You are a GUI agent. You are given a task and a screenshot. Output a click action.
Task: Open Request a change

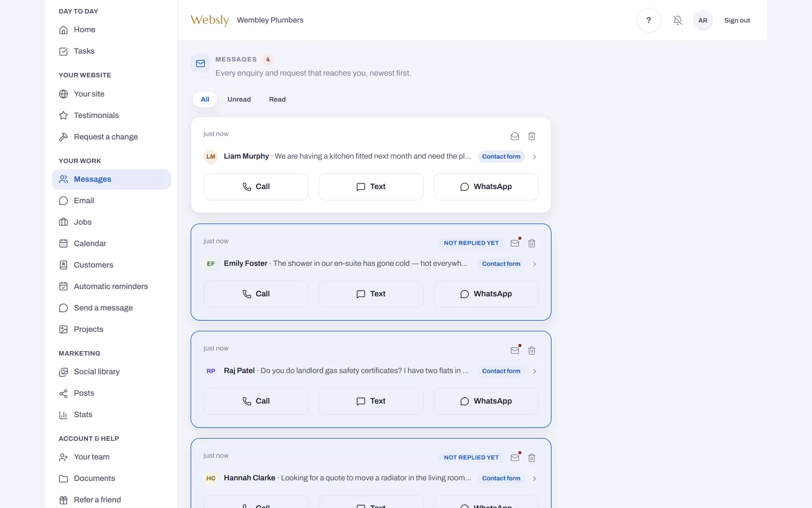point(111,137)
